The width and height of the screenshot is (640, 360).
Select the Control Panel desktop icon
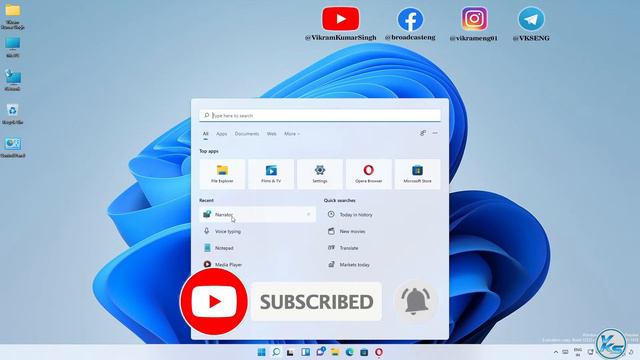click(13, 147)
